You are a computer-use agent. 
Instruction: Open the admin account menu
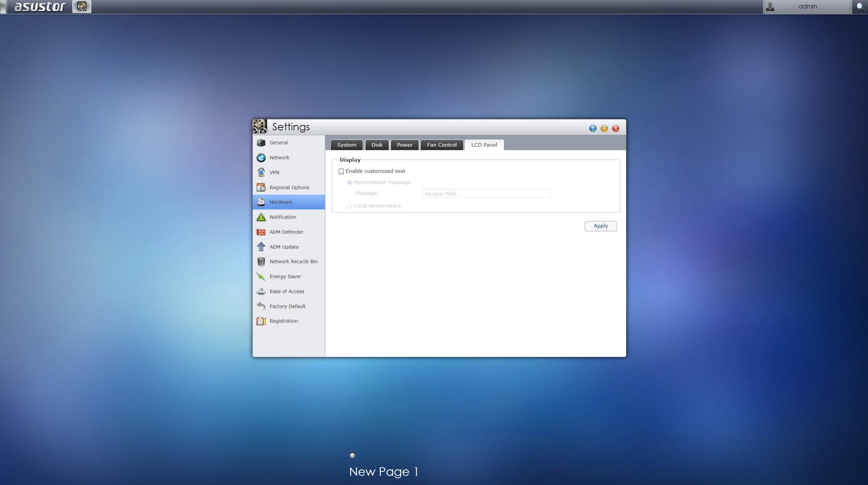point(807,7)
